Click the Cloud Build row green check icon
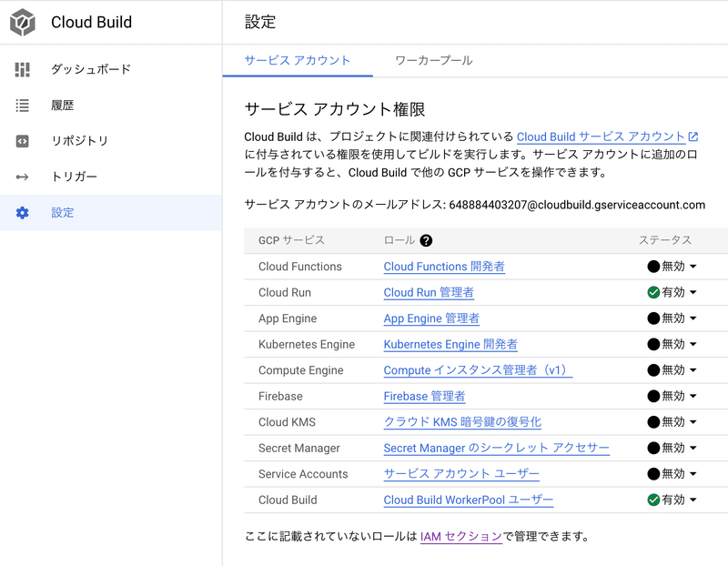 pyautogui.click(x=653, y=500)
